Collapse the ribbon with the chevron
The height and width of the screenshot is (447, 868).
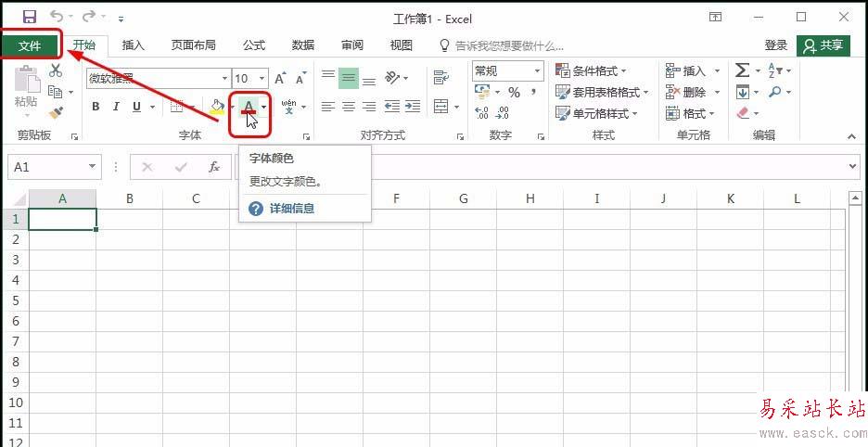tap(852, 136)
